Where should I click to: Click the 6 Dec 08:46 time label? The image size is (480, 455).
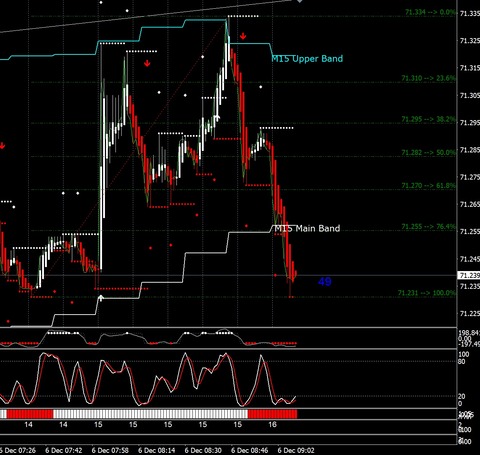(x=250, y=450)
